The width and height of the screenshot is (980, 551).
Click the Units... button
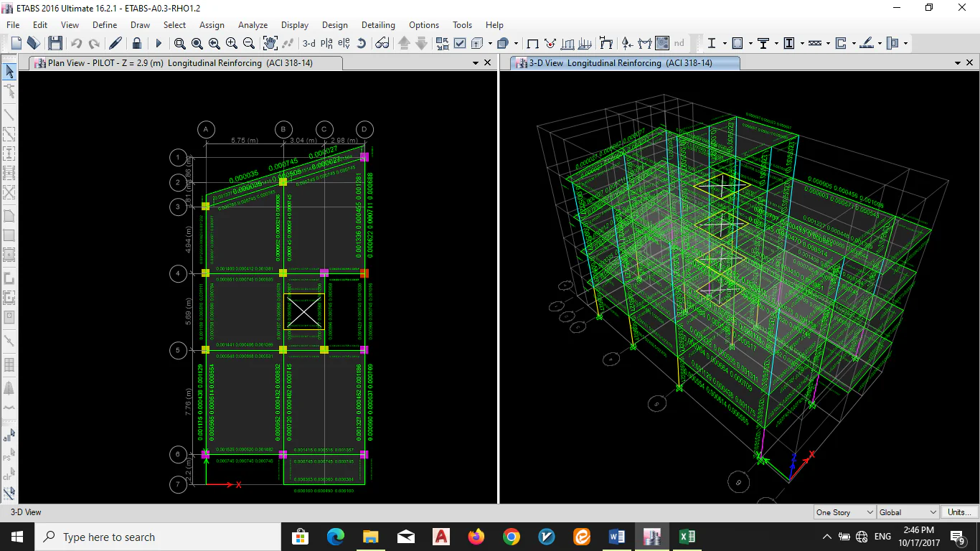click(959, 512)
